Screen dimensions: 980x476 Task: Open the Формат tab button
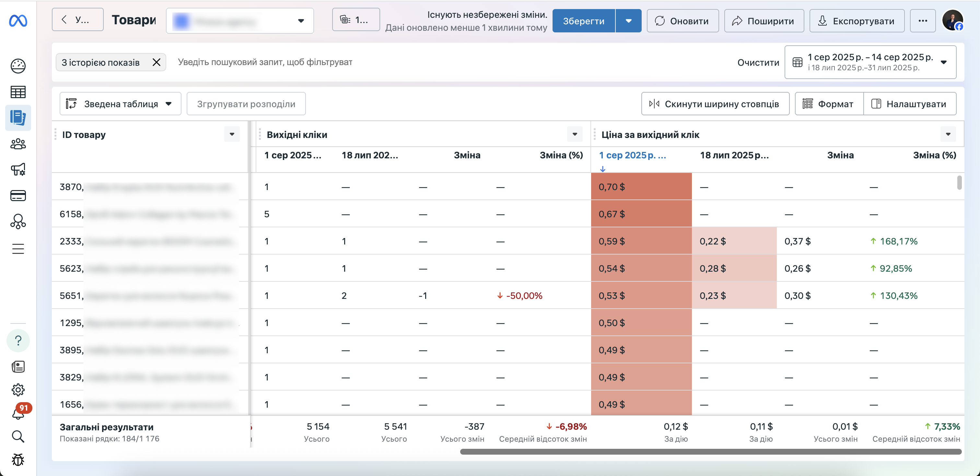[x=829, y=104]
